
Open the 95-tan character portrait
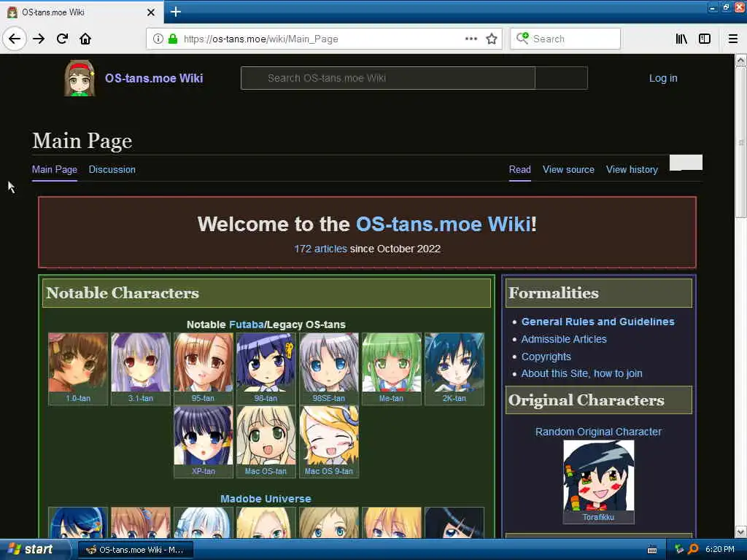click(204, 362)
